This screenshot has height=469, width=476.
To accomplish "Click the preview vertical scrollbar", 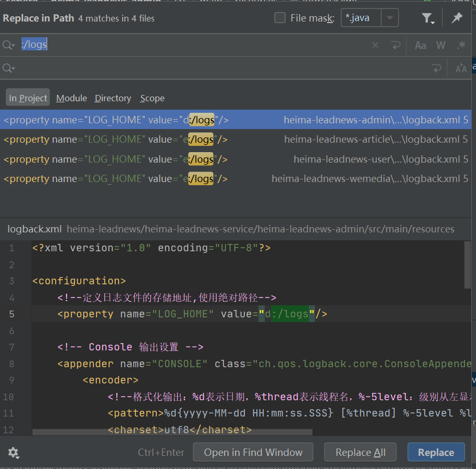I will (x=467, y=265).
